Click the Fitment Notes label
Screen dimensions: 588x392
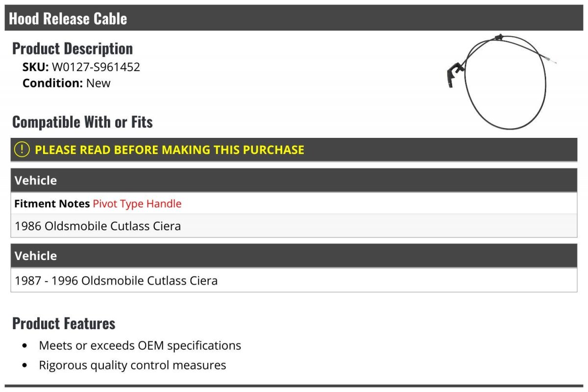[52, 204]
